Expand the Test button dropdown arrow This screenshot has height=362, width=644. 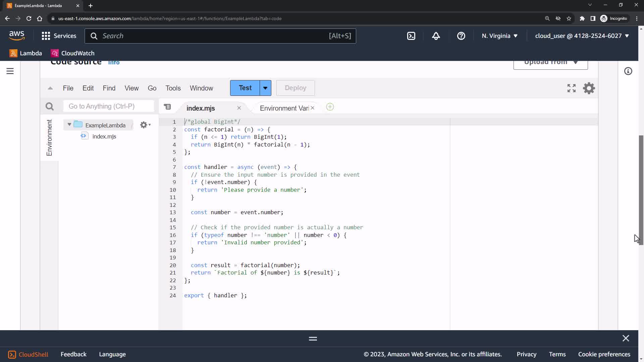(x=265, y=88)
